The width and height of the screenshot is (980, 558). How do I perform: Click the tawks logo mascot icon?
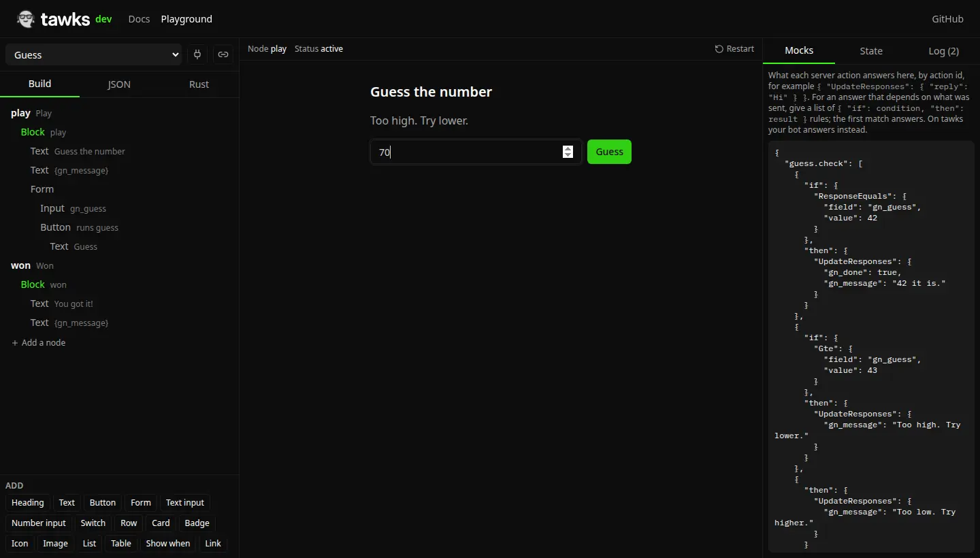tap(26, 19)
